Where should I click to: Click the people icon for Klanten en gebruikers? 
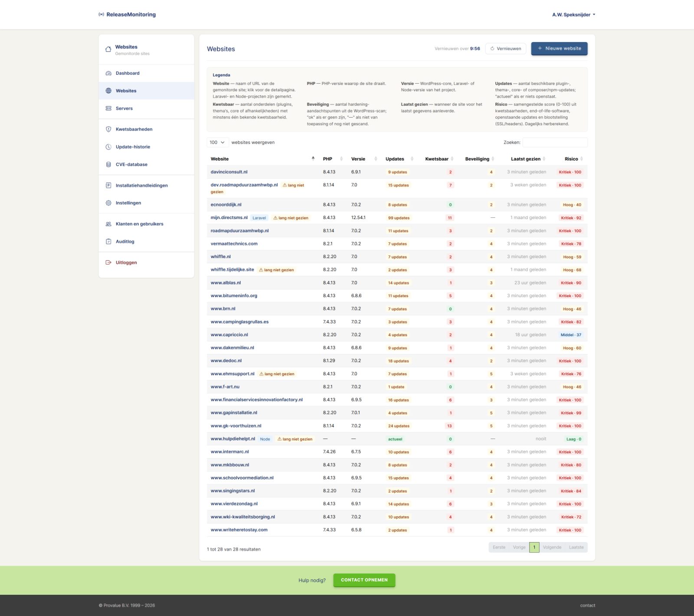(108, 224)
